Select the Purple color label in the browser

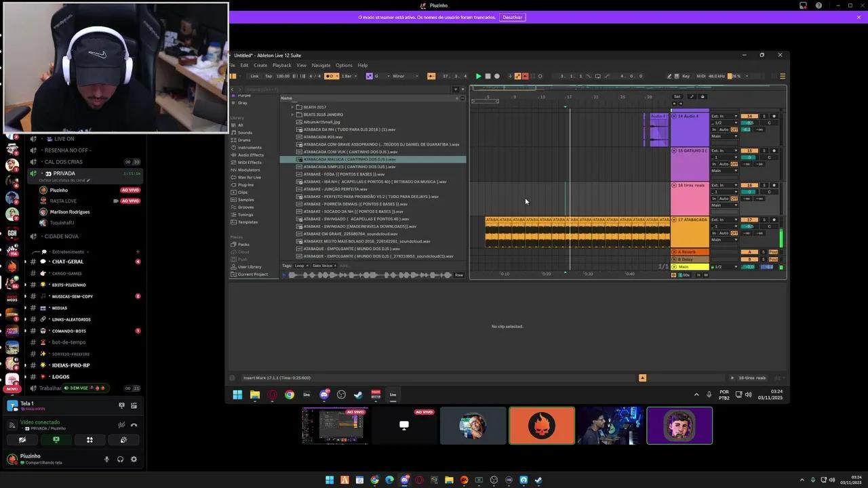coord(243,96)
